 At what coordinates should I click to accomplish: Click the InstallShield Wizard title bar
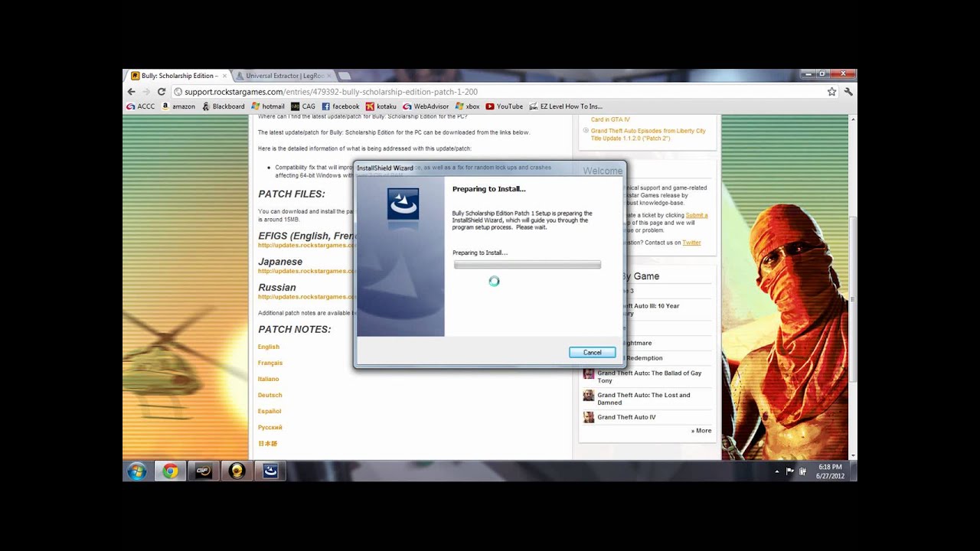[x=490, y=168]
